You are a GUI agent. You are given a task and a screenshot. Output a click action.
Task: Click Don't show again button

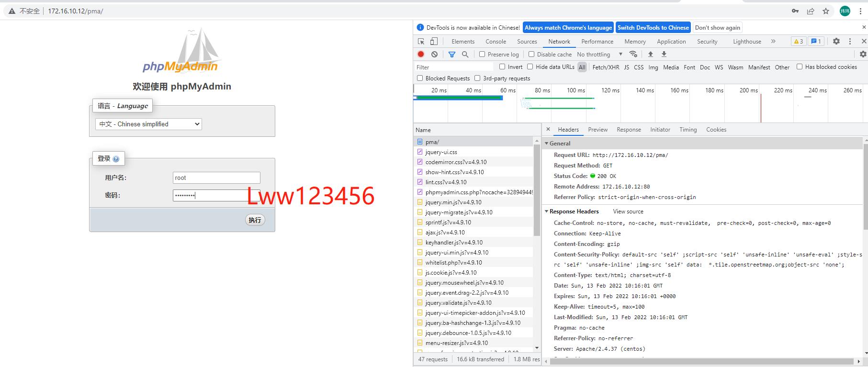pyautogui.click(x=717, y=28)
